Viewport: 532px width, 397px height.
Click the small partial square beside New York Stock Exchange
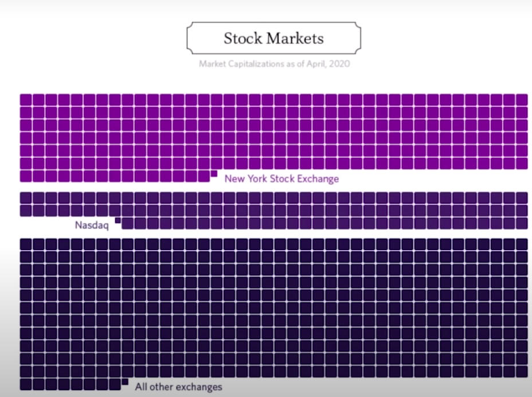tap(214, 173)
